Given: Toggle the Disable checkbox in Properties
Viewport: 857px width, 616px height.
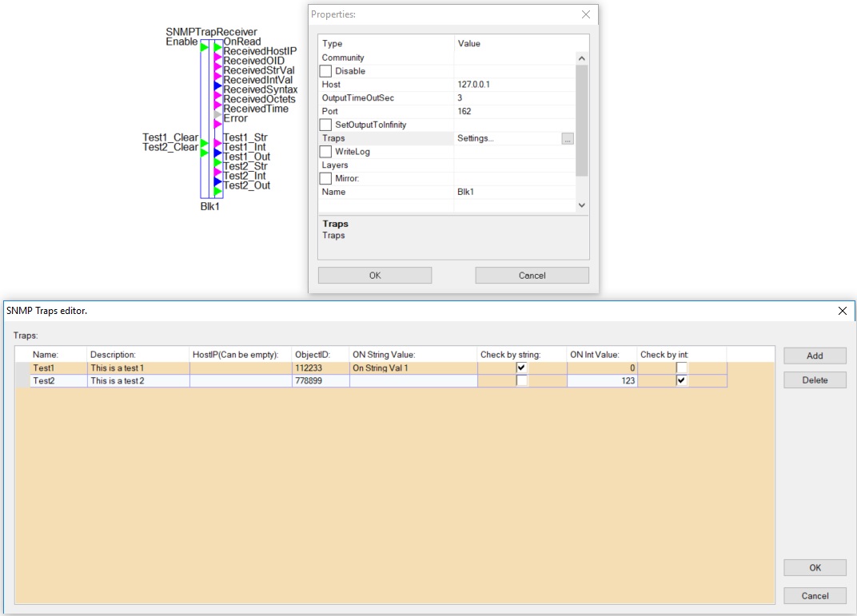Looking at the screenshot, I should coord(325,71).
